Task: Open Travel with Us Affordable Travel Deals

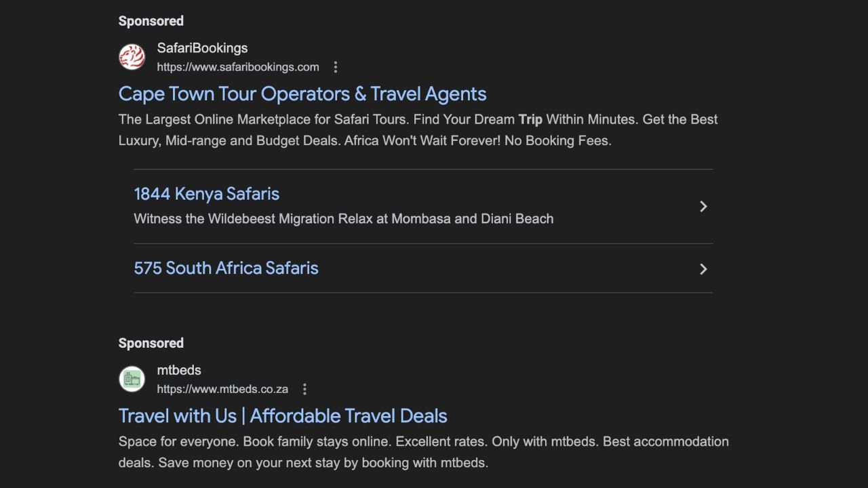Action: click(x=283, y=415)
